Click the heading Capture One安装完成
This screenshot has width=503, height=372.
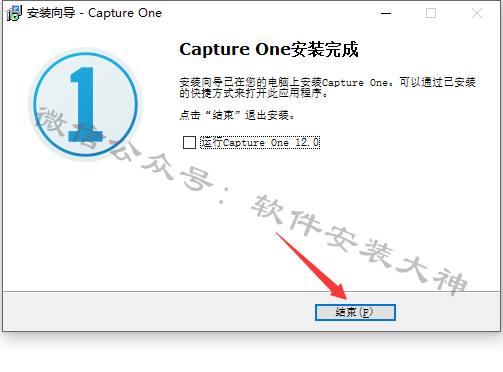pyautogui.click(x=269, y=49)
